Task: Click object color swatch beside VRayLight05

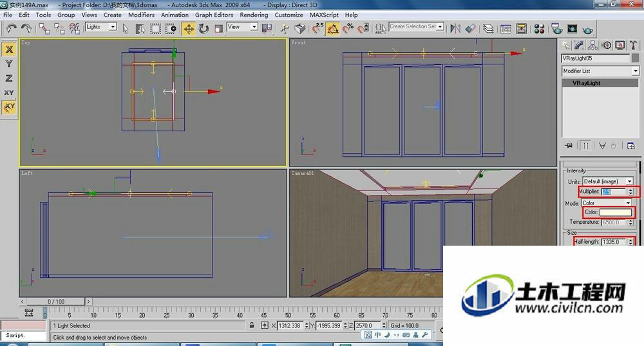Action: 636,59
